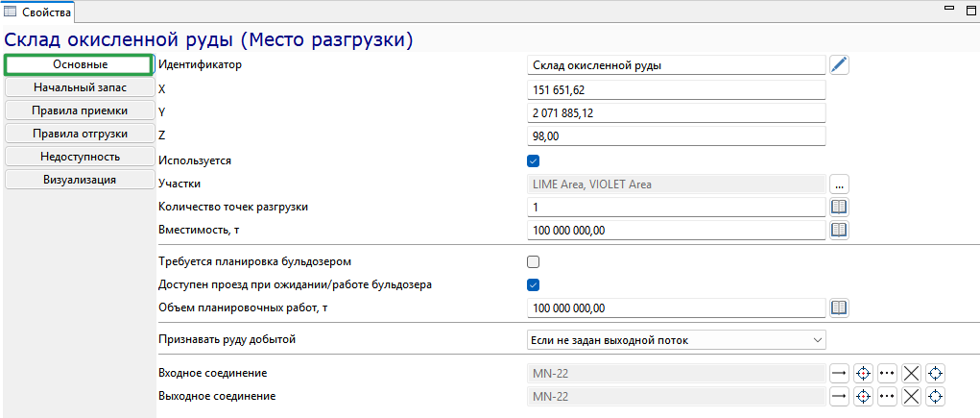The image size is (980, 418).
Task: Switch to Начальный запас tab
Action: (x=80, y=87)
